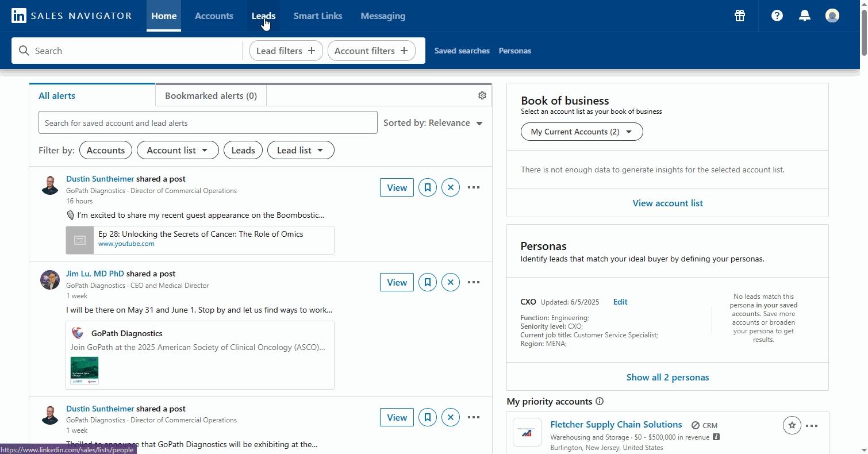
Task: View Dustin Suntheimer's 16 hours post
Action: point(397,187)
